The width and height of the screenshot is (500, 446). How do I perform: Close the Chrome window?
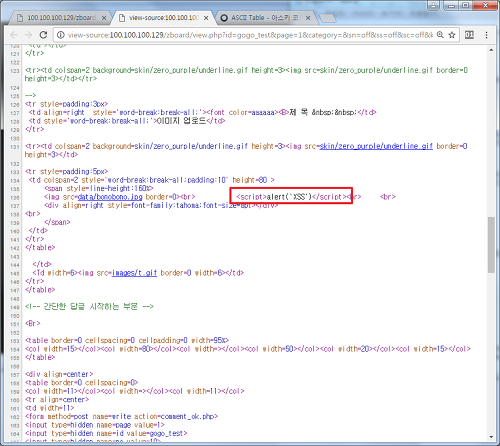tap(485, 5)
